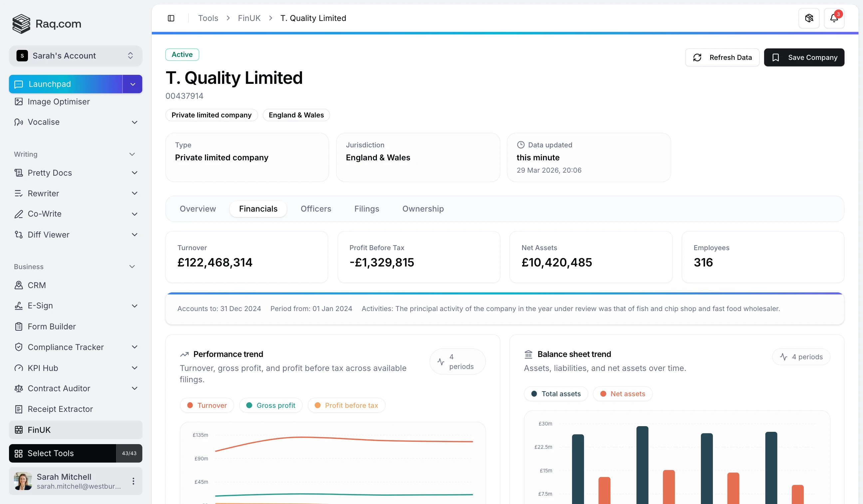Toggle the Total assets legend swatch

click(x=534, y=394)
